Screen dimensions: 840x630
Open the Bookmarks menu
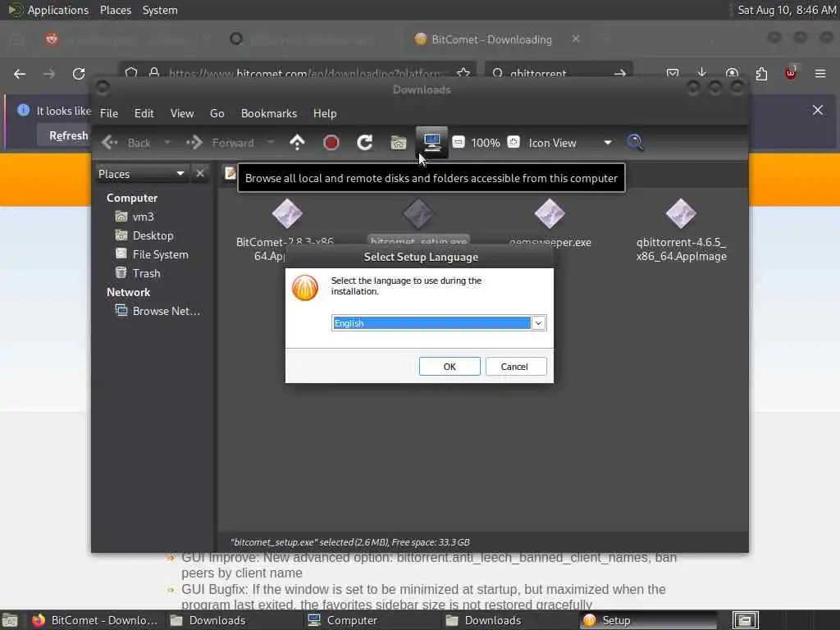pyautogui.click(x=269, y=113)
